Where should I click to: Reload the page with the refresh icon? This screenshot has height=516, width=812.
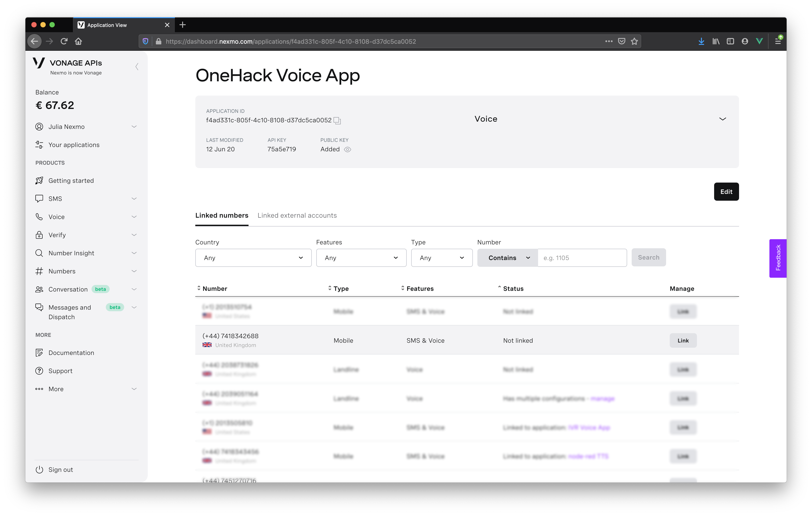coord(64,41)
